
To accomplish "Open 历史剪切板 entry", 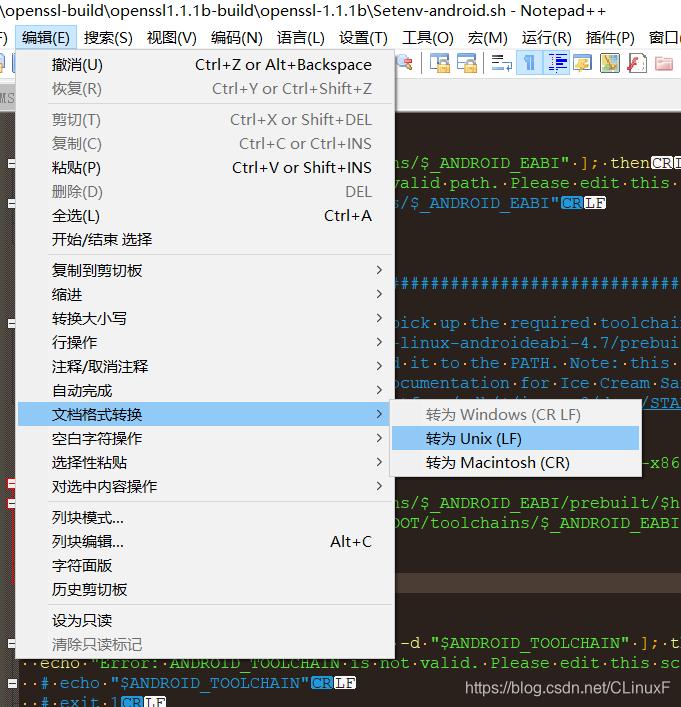I will 204,589.
